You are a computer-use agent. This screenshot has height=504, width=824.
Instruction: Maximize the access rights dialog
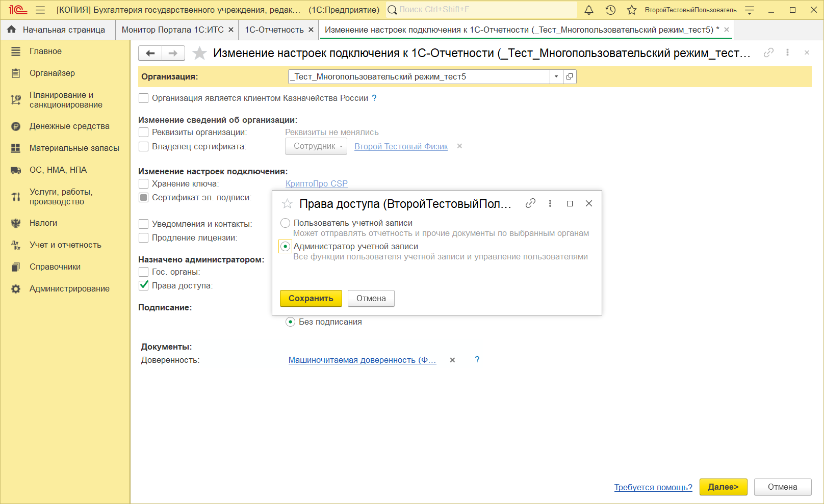570,203
